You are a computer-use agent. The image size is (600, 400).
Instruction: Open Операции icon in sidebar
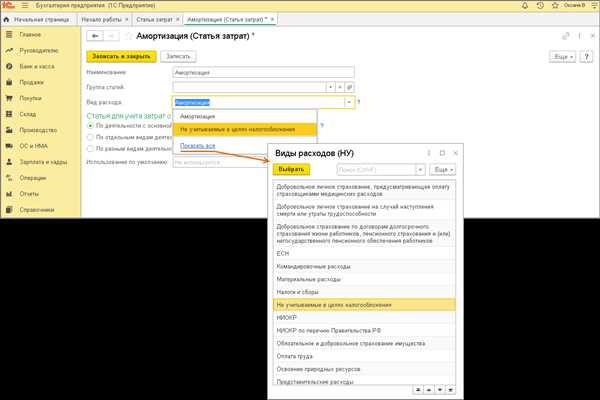coord(9,178)
